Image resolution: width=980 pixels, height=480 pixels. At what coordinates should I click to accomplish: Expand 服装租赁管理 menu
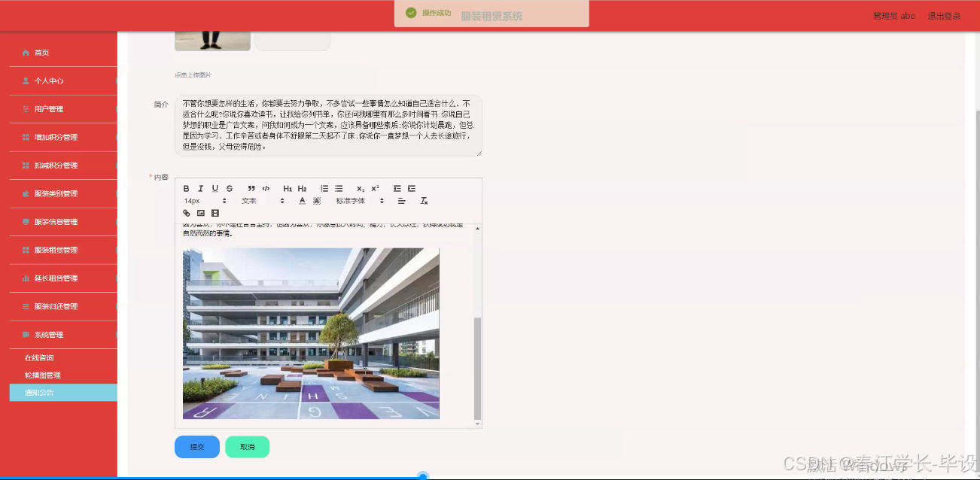point(63,250)
